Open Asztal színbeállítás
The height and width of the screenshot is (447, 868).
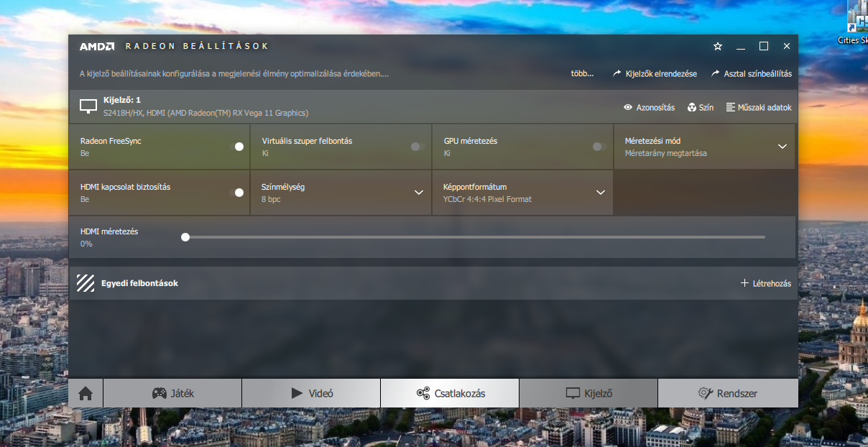coord(752,73)
